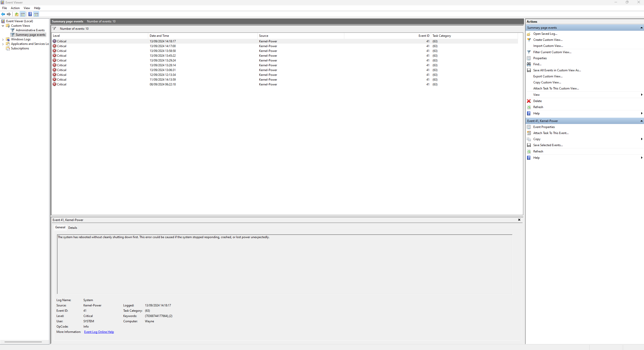Click Event Properties icon in Actions
This screenshot has height=350, width=644.
pos(529,127)
